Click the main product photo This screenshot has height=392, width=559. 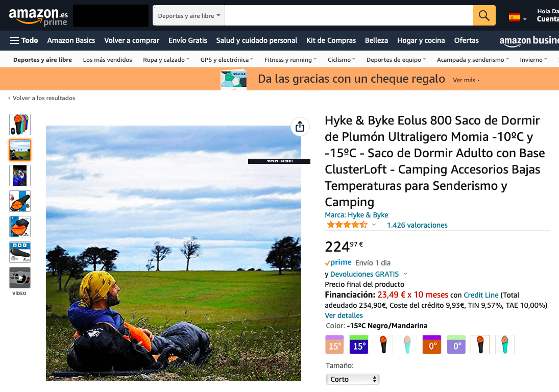173,253
